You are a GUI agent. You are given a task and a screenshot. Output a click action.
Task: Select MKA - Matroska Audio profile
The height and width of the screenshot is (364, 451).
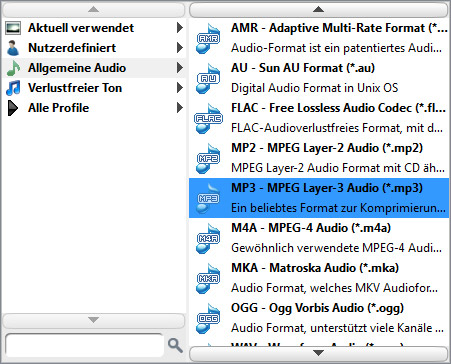click(319, 278)
